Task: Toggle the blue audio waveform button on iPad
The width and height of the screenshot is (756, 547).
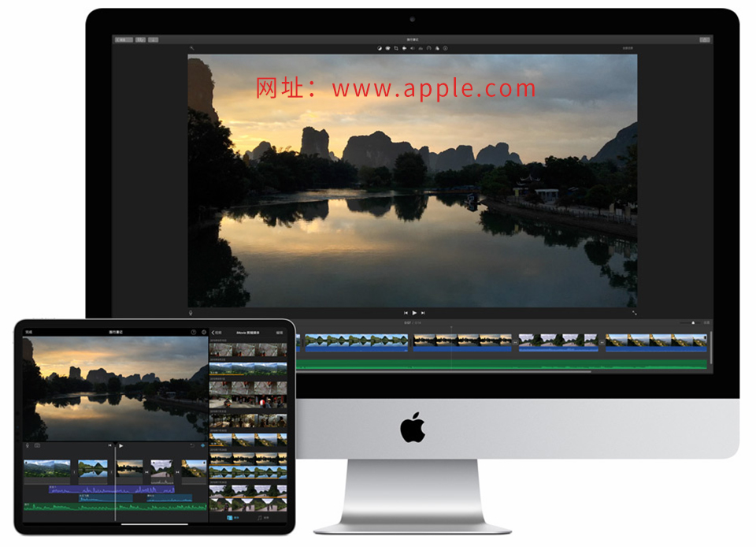Action: [202, 445]
